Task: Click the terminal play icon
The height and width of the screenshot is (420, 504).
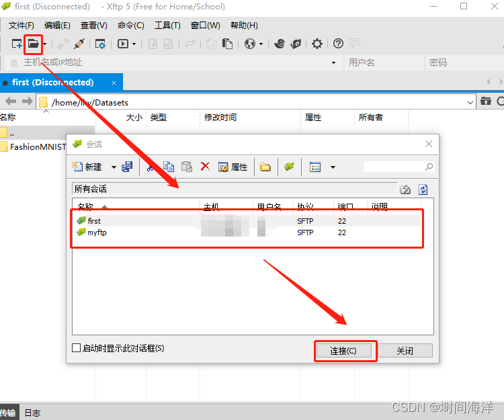Action: (x=123, y=44)
